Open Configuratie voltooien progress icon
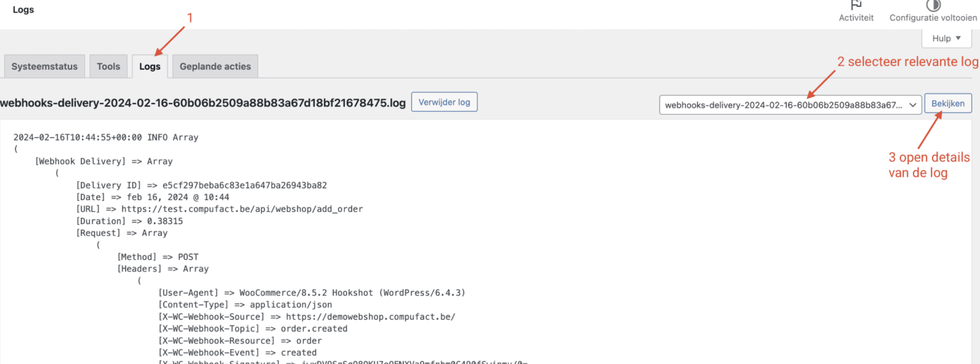The image size is (980, 364). tap(933, 5)
